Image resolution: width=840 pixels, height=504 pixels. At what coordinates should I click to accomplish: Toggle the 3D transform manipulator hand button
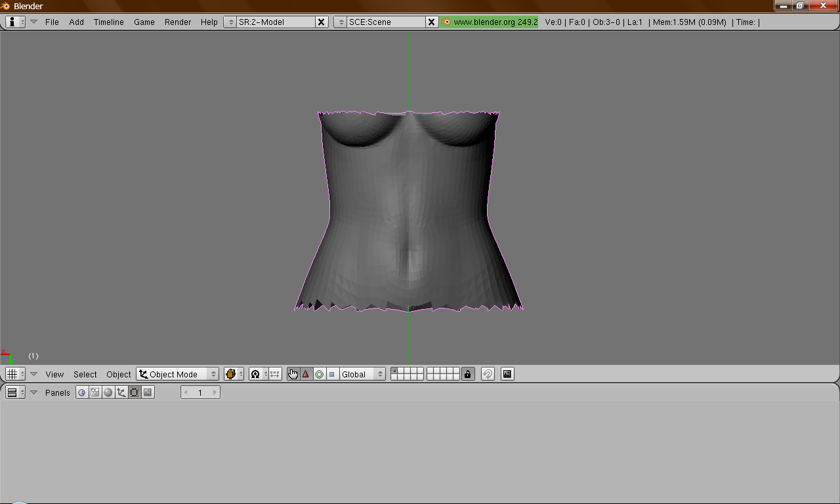pos(293,374)
